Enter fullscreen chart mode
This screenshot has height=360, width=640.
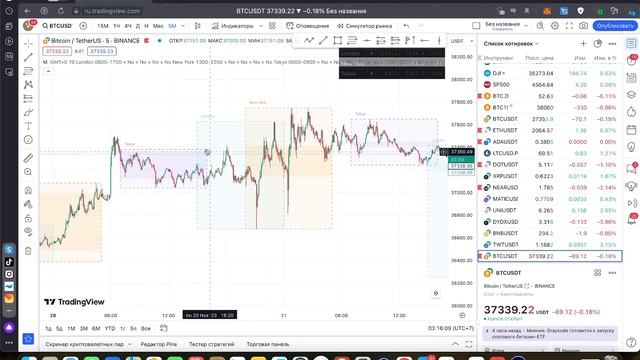point(569,26)
